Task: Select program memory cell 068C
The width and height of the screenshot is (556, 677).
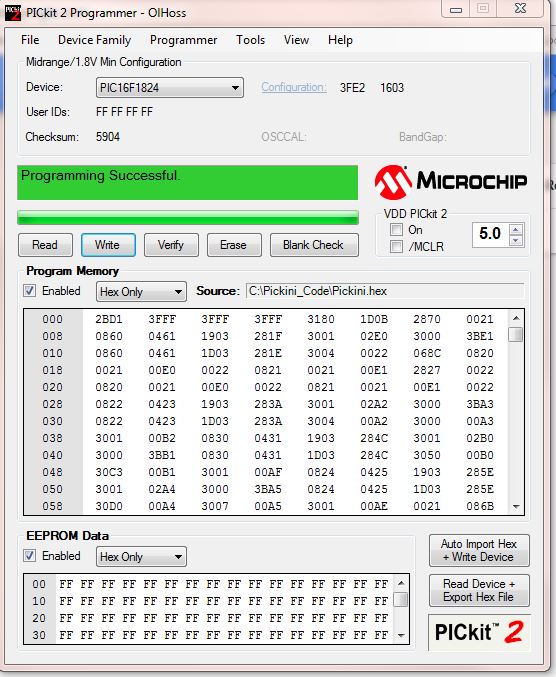Action: [x=427, y=353]
